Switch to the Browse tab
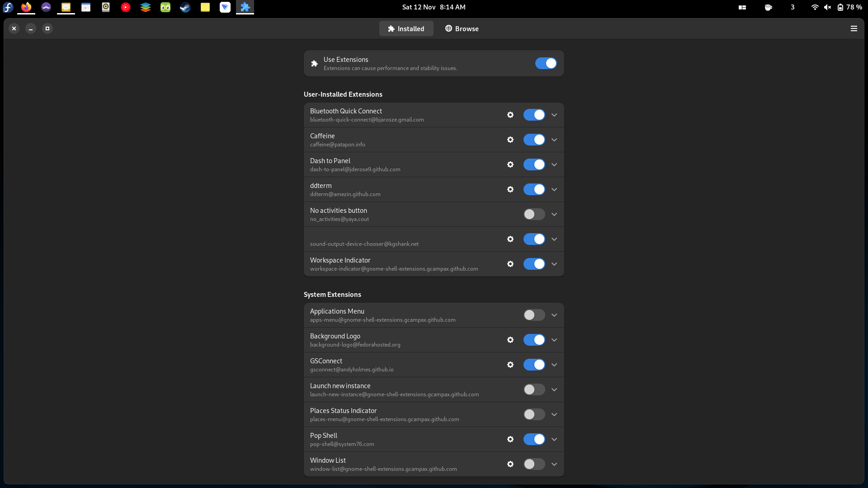 (462, 28)
